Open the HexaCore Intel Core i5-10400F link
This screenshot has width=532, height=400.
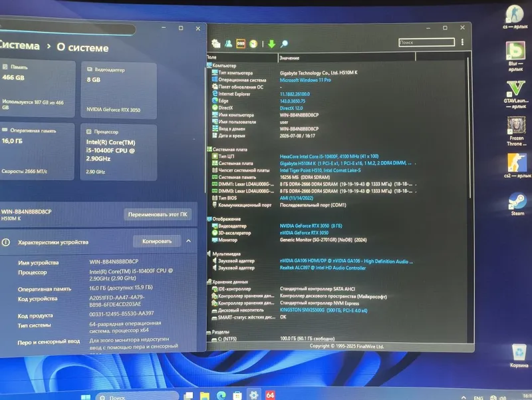pos(329,156)
